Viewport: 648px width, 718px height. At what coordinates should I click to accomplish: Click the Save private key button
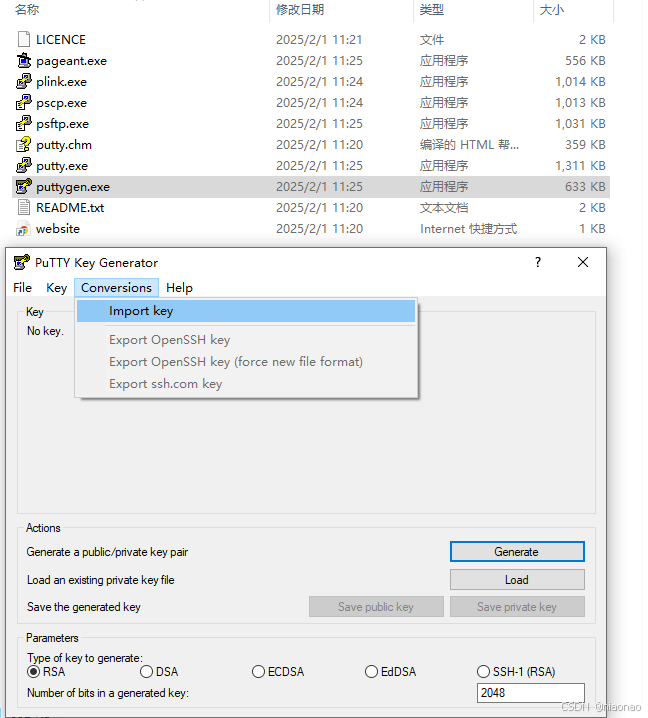click(x=517, y=607)
